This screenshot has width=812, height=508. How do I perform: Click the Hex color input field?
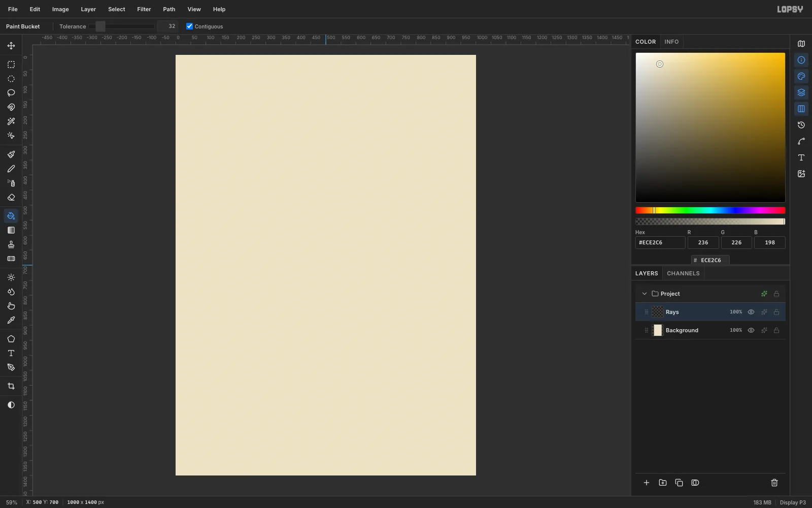pos(660,242)
